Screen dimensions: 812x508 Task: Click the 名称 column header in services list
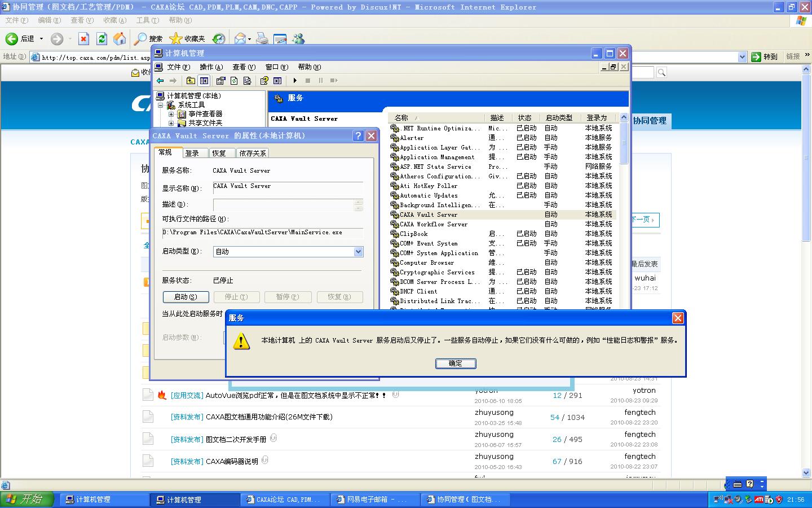pos(437,117)
